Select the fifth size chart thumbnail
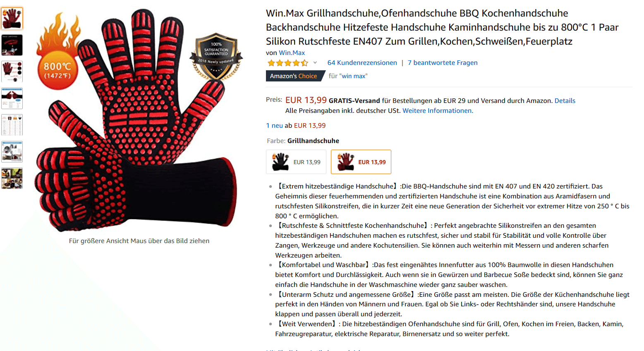The width and height of the screenshot is (644, 351). (x=12, y=125)
